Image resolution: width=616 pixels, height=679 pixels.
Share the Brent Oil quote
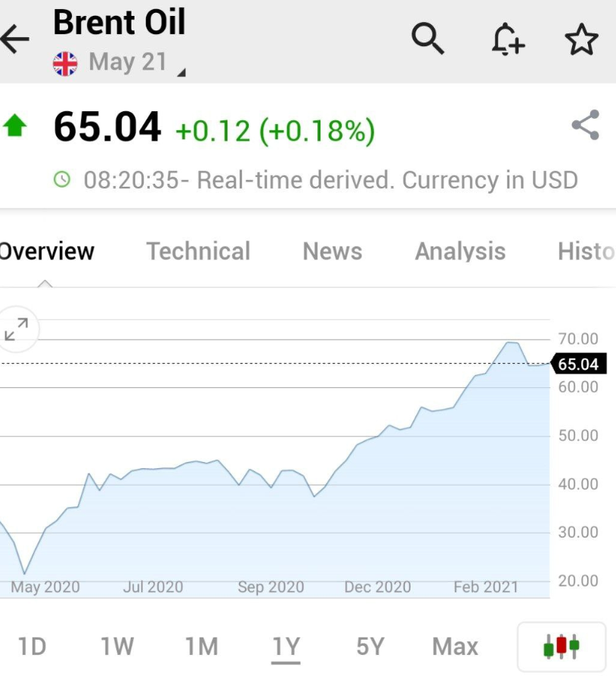tap(586, 126)
